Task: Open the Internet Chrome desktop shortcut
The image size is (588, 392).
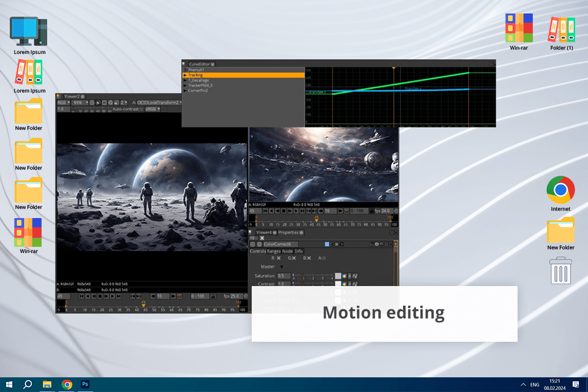Action: point(560,194)
